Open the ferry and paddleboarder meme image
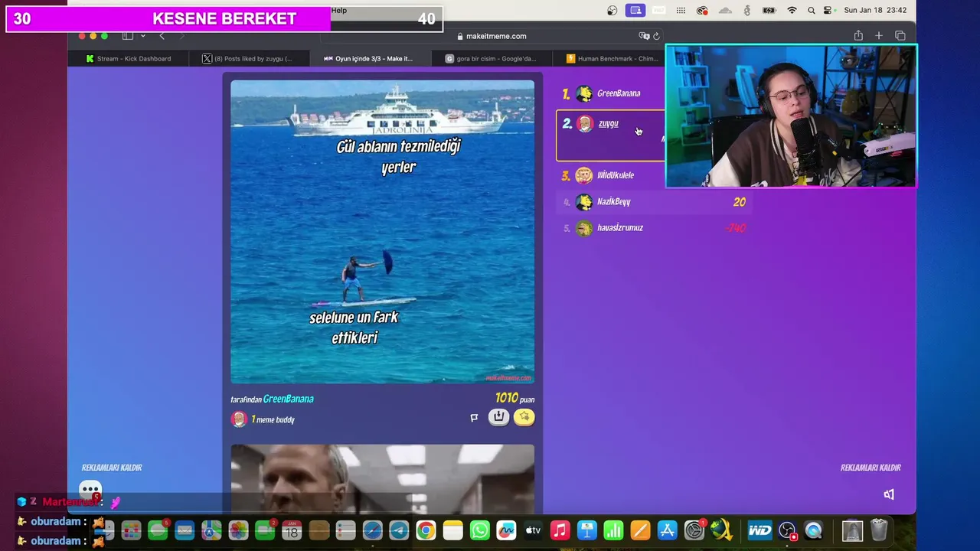 tap(383, 232)
